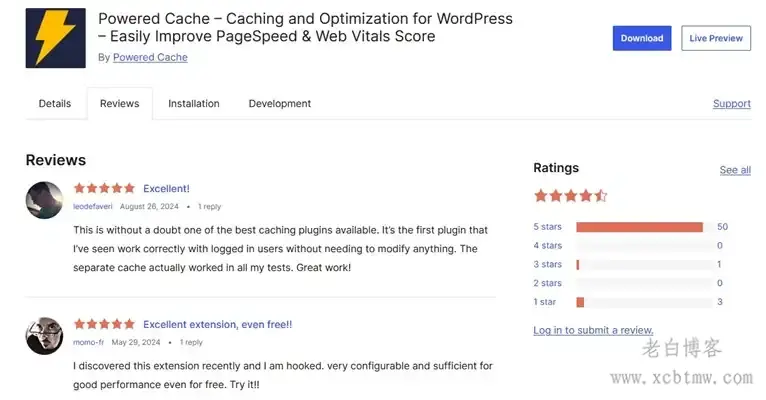Click the Powered Cache lightning bolt logo

pyautogui.click(x=56, y=38)
